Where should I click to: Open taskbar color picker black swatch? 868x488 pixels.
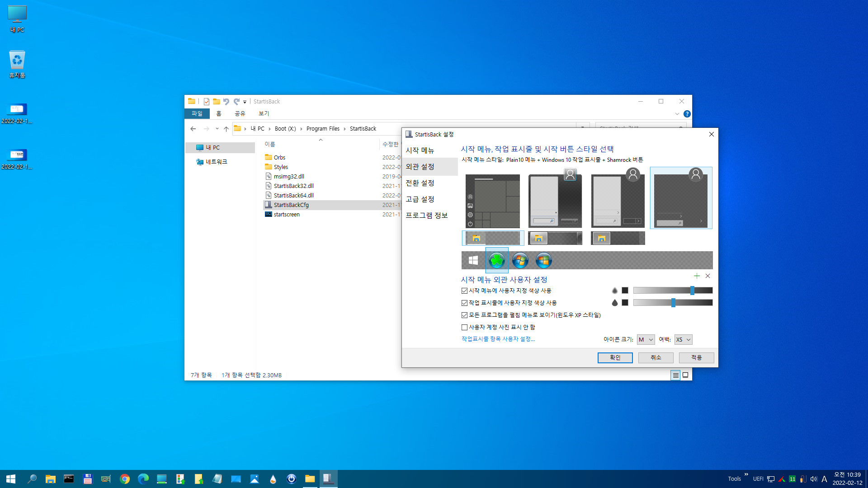(625, 303)
